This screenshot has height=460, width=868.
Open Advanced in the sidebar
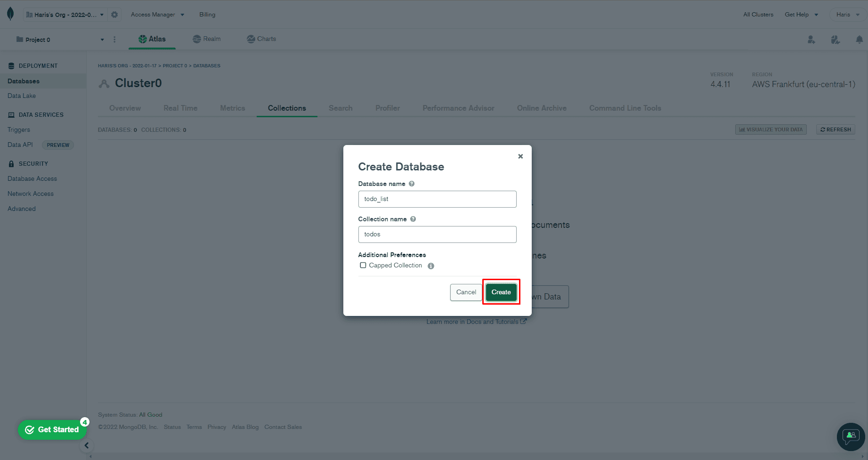tap(22, 209)
